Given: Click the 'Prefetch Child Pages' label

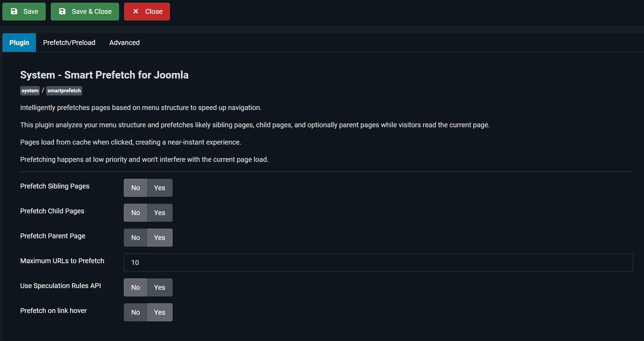Looking at the screenshot, I should point(52,211).
